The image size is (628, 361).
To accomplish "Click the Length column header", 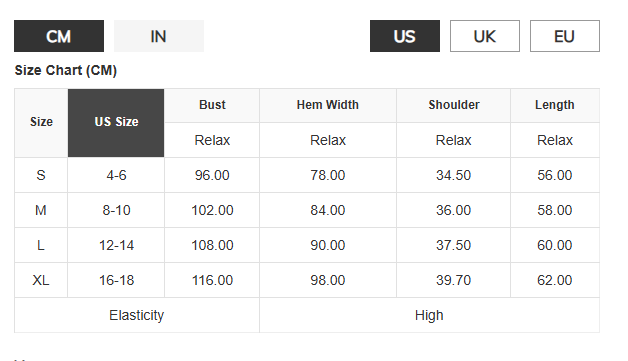I will (x=555, y=105).
